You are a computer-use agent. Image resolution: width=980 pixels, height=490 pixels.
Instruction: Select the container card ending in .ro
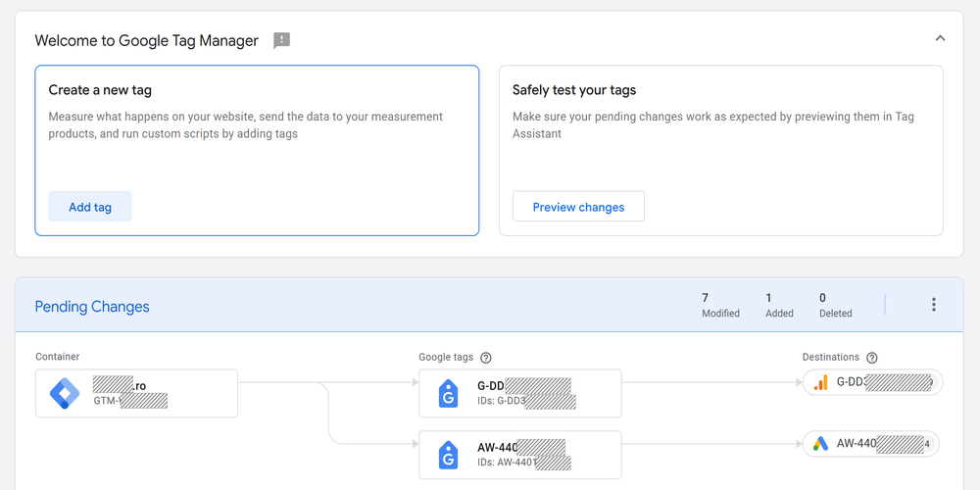(x=136, y=393)
